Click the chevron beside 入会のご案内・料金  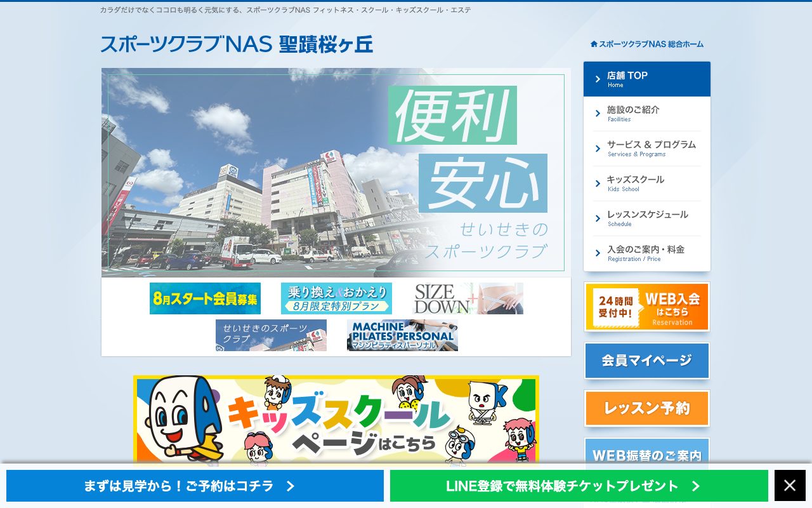pyautogui.click(x=598, y=253)
